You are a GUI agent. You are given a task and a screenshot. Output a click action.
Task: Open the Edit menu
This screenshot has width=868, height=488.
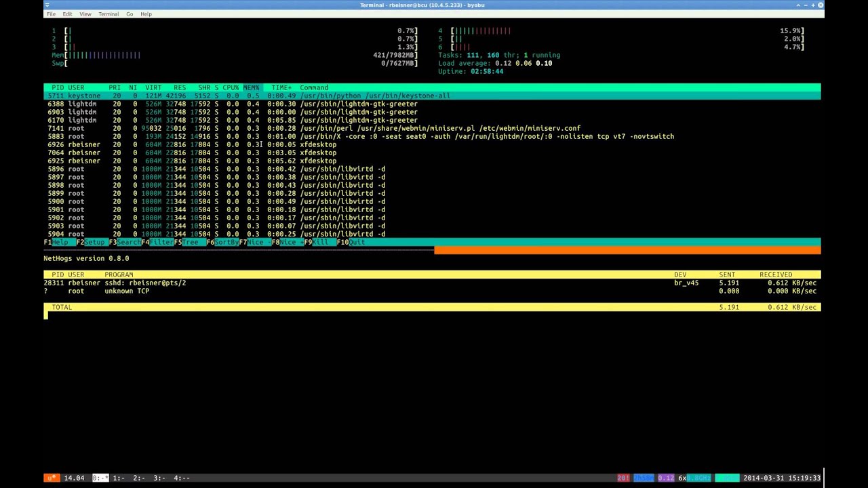point(67,14)
